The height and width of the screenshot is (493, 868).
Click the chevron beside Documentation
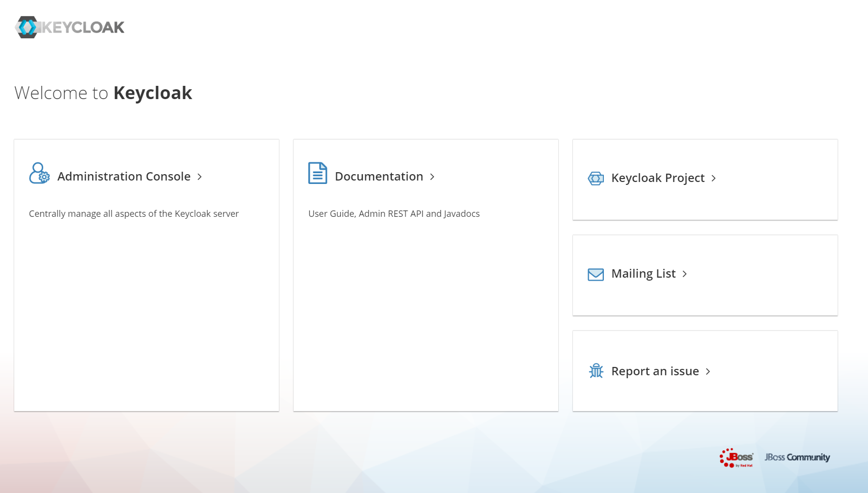click(x=432, y=177)
